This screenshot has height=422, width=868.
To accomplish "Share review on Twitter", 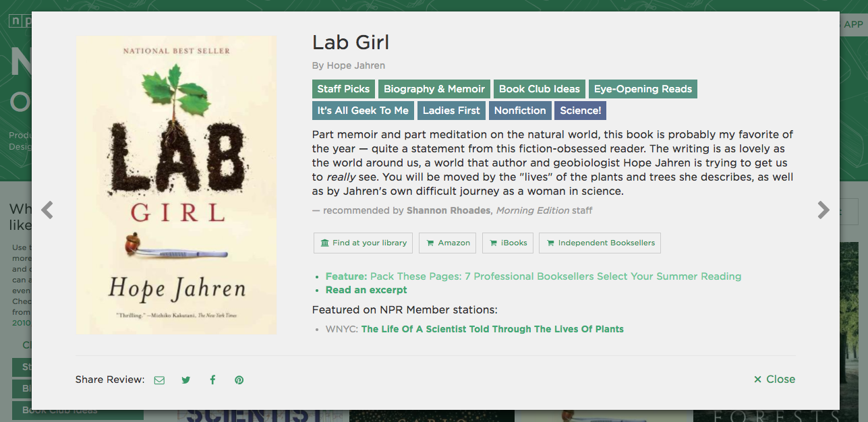I will click(185, 380).
